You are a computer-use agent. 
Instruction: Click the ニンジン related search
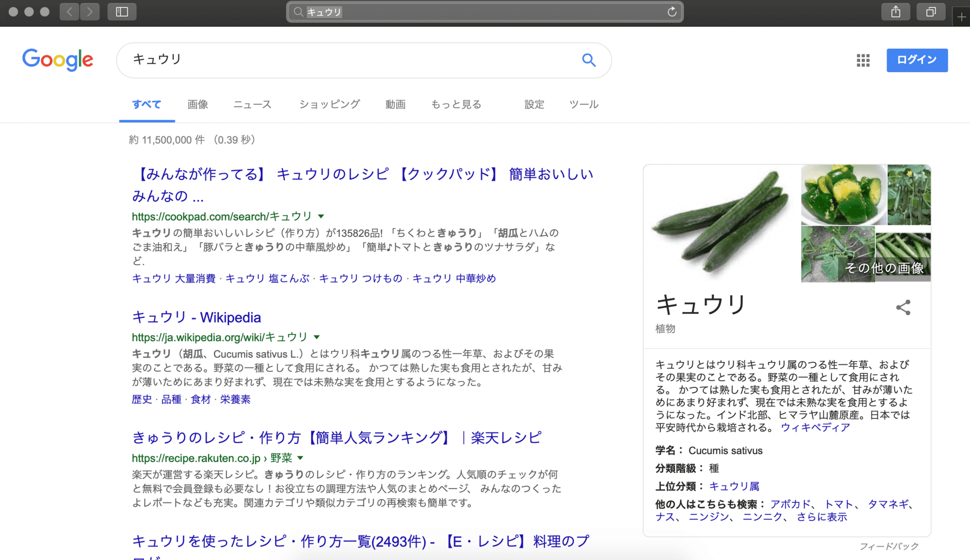tap(709, 517)
